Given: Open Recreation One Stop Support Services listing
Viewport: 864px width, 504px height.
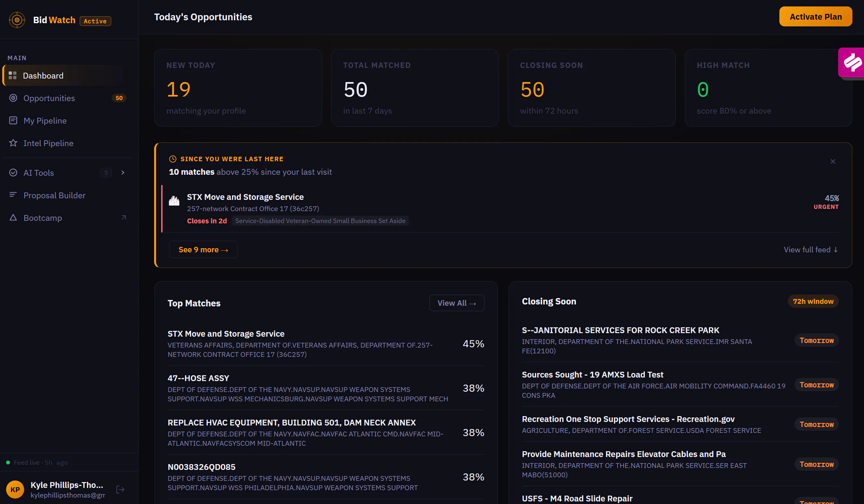Looking at the screenshot, I should [x=680, y=425].
